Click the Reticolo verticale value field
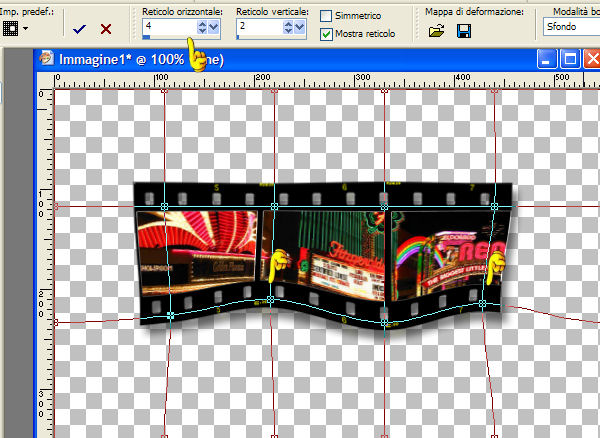Screen dimensions: 600x438 260,27
